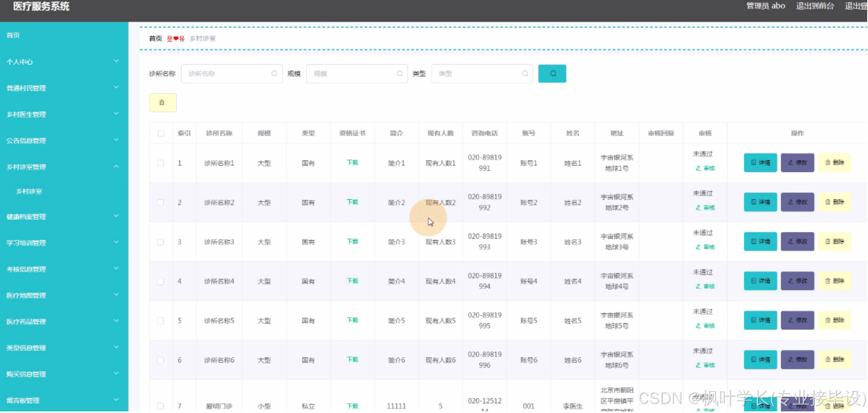Focus the 诊所名称 search input

[x=232, y=74]
